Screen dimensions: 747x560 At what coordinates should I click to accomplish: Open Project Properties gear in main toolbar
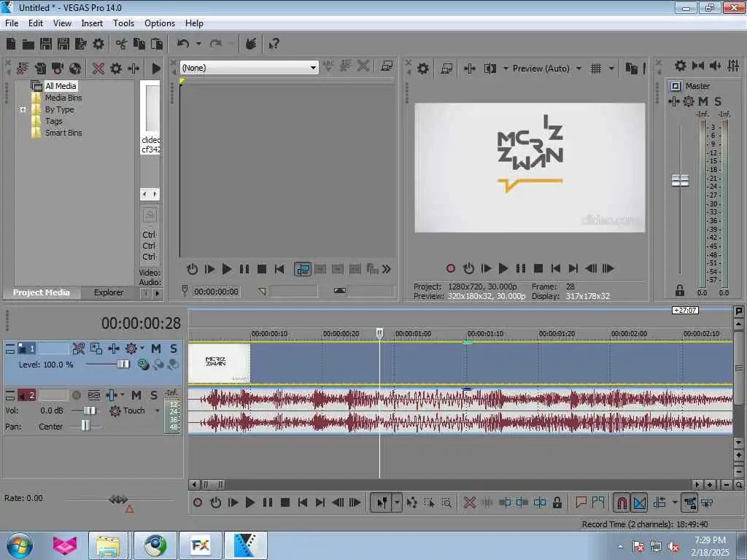click(x=98, y=44)
